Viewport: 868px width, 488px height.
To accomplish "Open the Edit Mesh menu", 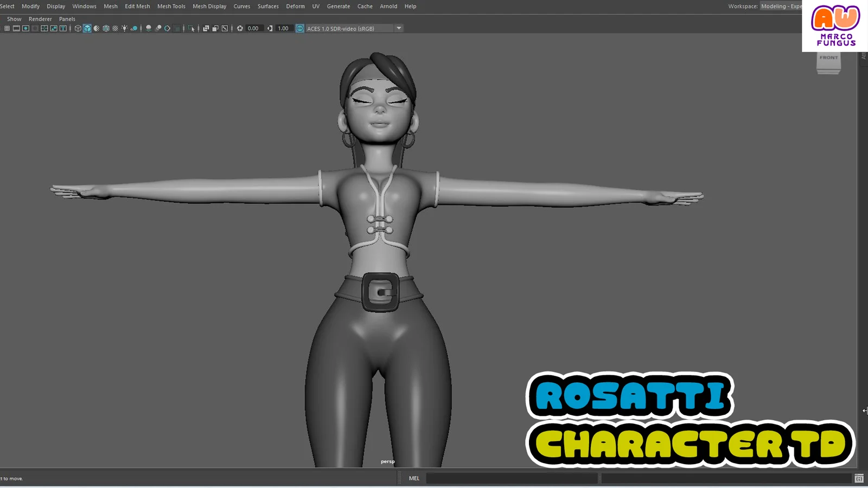I will (x=137, y=6).
